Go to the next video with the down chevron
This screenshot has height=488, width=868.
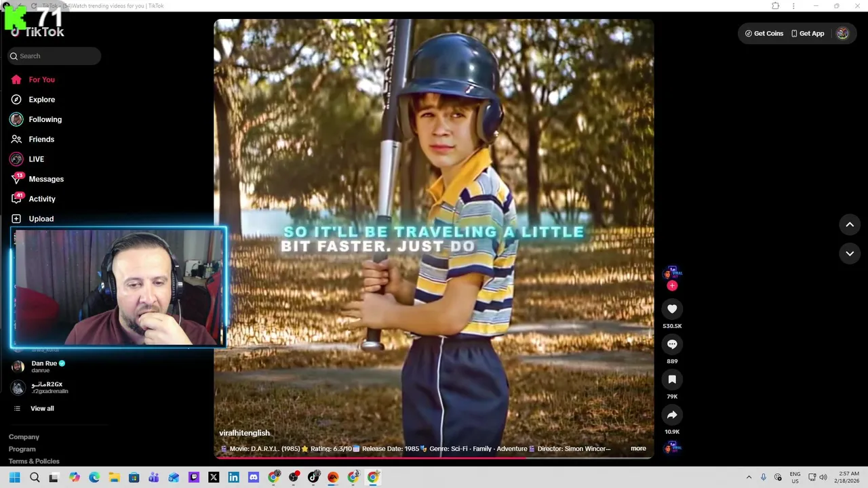850,253
